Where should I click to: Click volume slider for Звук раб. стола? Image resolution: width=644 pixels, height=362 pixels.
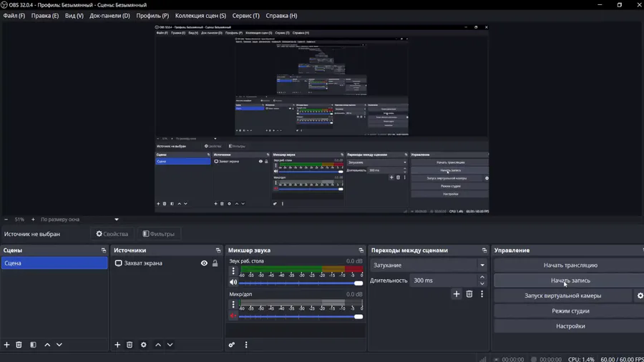301,283
